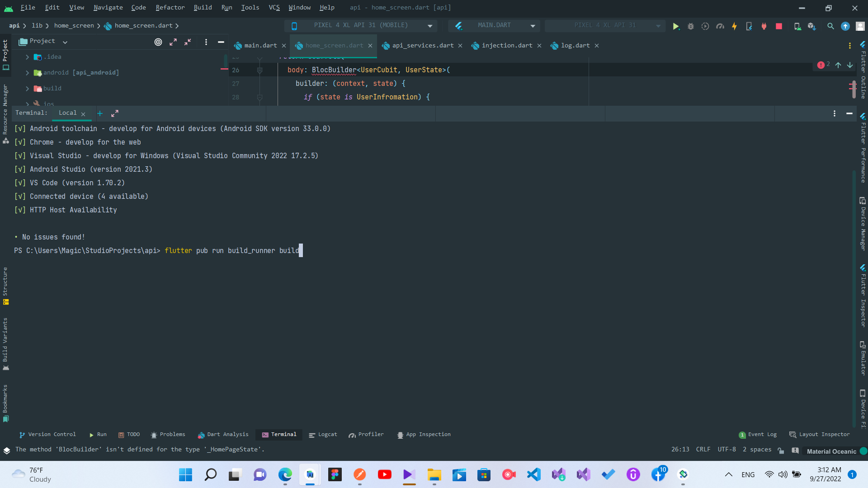Image resolution: width=868 pixels, height=488 pixels.
Task: Expand the .idea folder
Action: [27, 57]
